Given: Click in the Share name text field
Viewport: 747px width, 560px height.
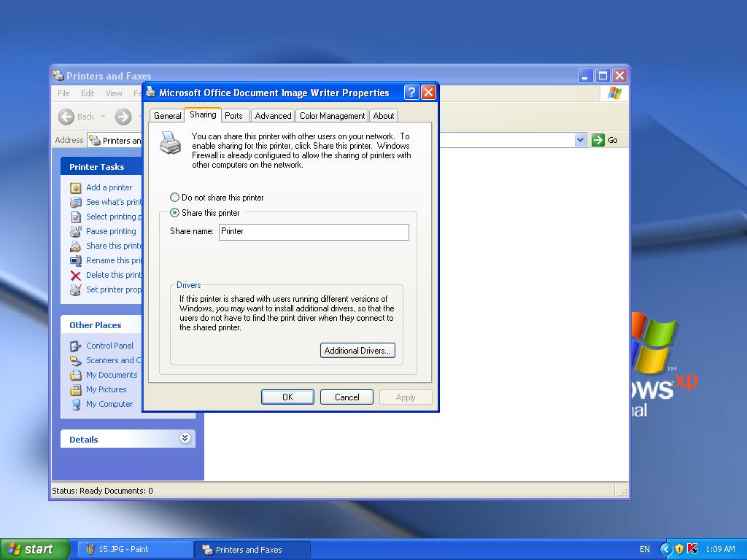Looking at the screenshot, I should click(314, 232).
